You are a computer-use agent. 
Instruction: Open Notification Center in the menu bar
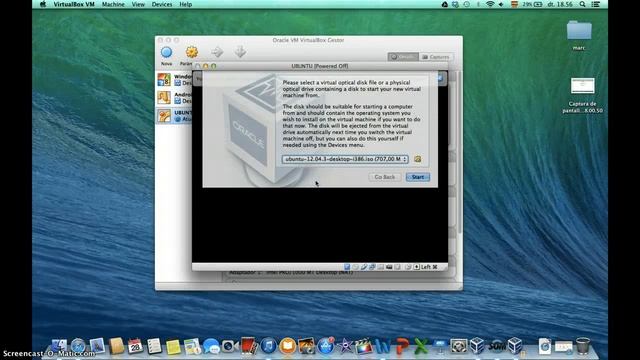click(x=596, y=4)
